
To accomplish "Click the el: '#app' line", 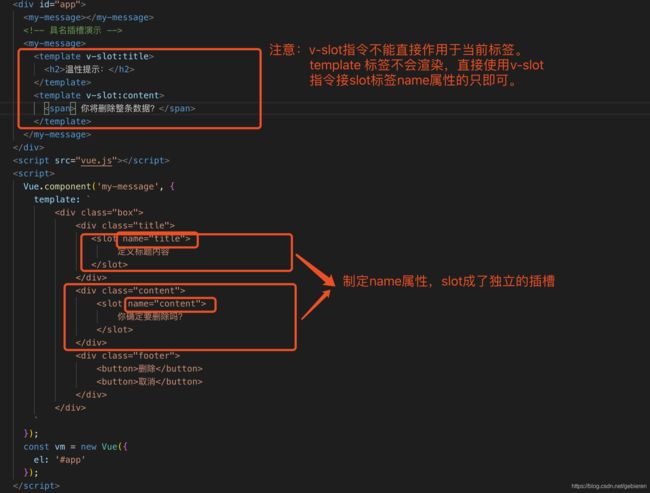I will [60, 460].
